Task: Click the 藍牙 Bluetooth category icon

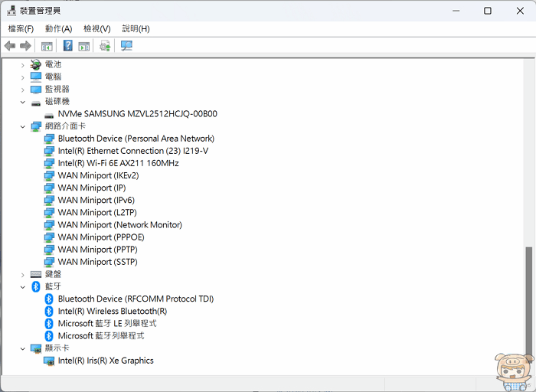Action: coord(36,286)
